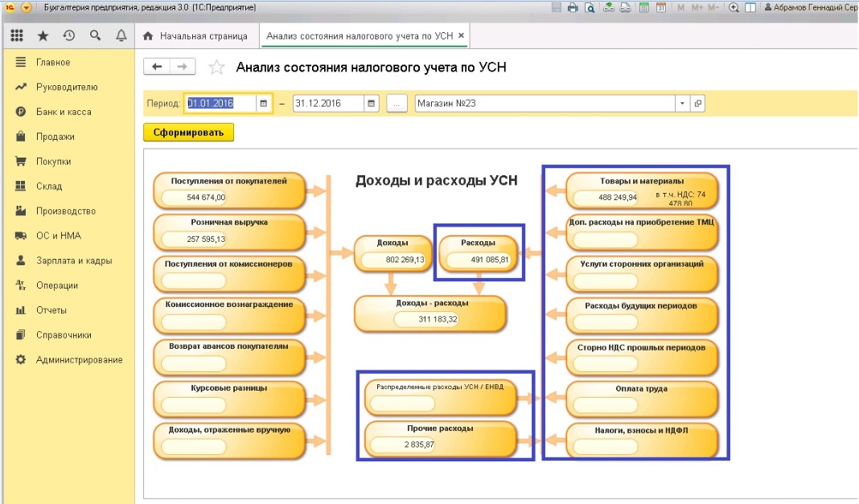Open the ОС и НМА section
Screen dimensions: 859x504
[59, 236]
